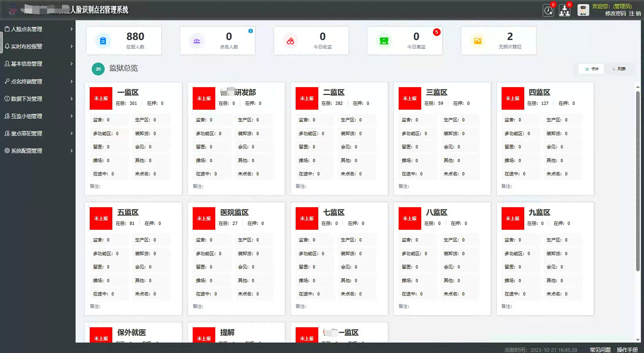
Task: Click the scrollbar up arrow
Action: [x=638, y=87]
